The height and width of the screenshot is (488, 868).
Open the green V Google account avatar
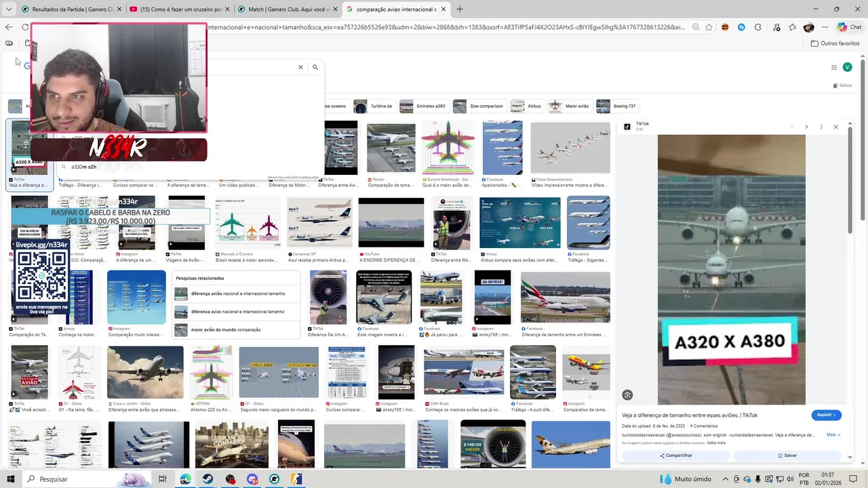point(847,67)
